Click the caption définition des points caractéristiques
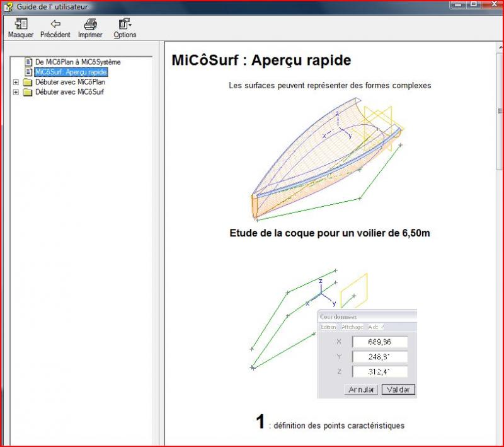Viewport: 504px width, 447px height. pyautogui.click(x=339, y=426)
